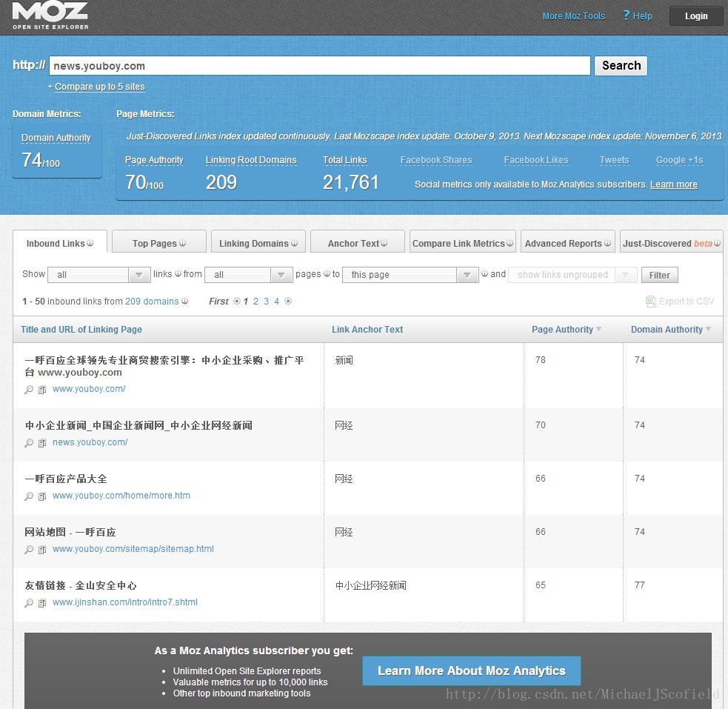The image size is (728, 709).
Task: Click info icon after 'links' filter label
Action: pos(178,273)
